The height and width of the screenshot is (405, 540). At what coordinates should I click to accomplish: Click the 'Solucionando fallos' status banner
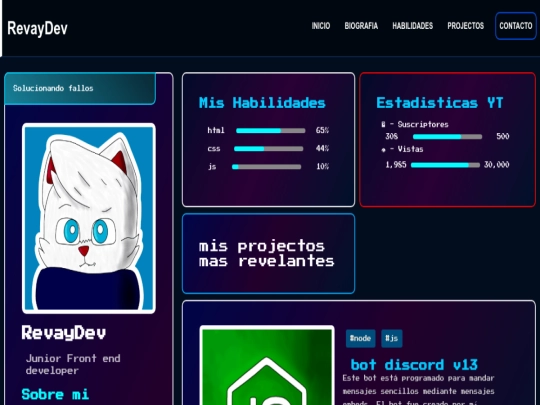point(80,89)
